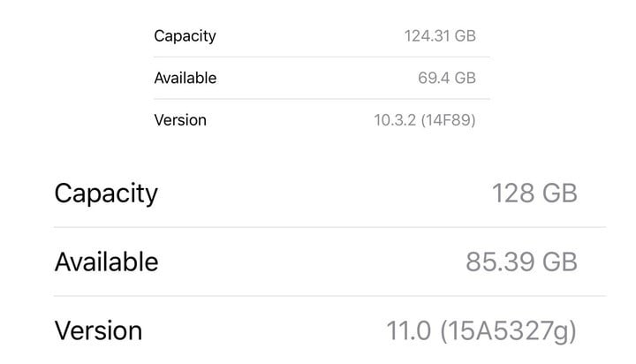The image size is (636, 364).
Task: Click the small Capacity label in upper list
Action: [x=185, y=36]
